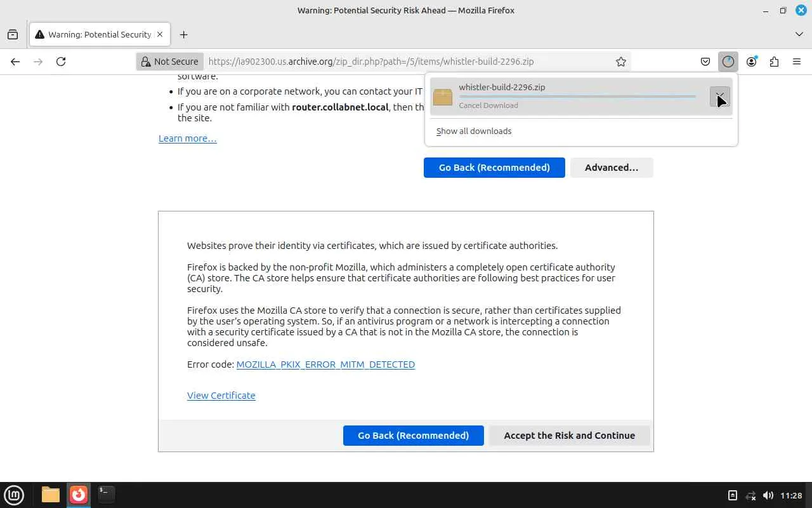Toggle the Downloads panel toolbar button
Screen dimensions: 812x508
tap(728, 62)
